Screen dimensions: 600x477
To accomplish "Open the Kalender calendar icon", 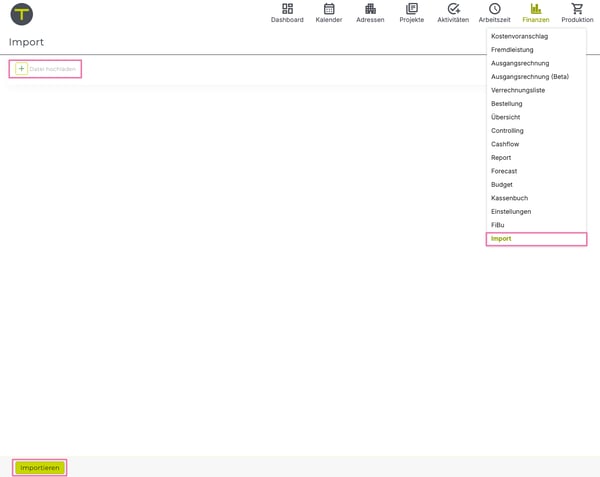I will coord(329,9).
